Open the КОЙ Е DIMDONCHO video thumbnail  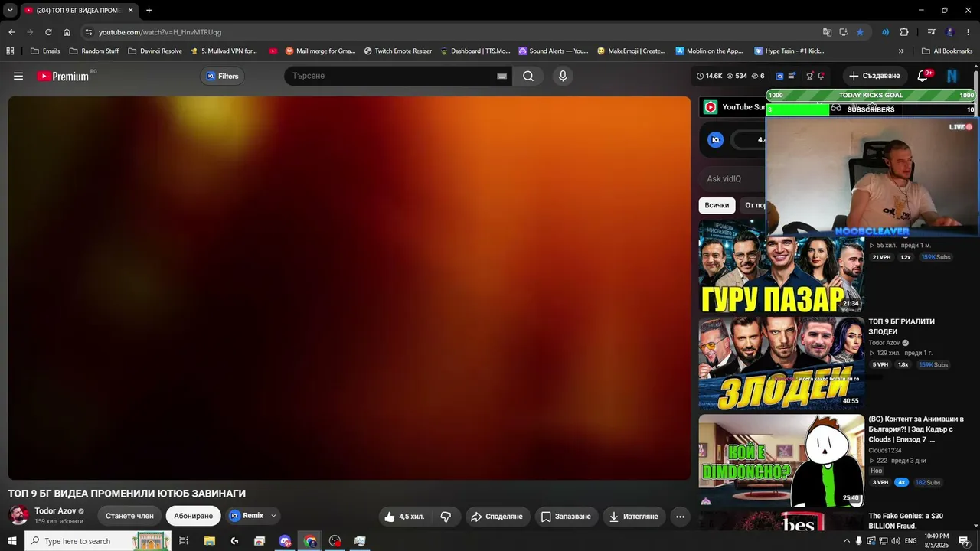[781, 460]
